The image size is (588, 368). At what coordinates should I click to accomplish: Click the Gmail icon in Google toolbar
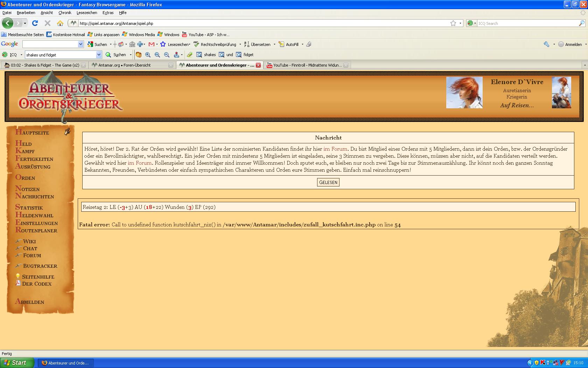(152, 45)
